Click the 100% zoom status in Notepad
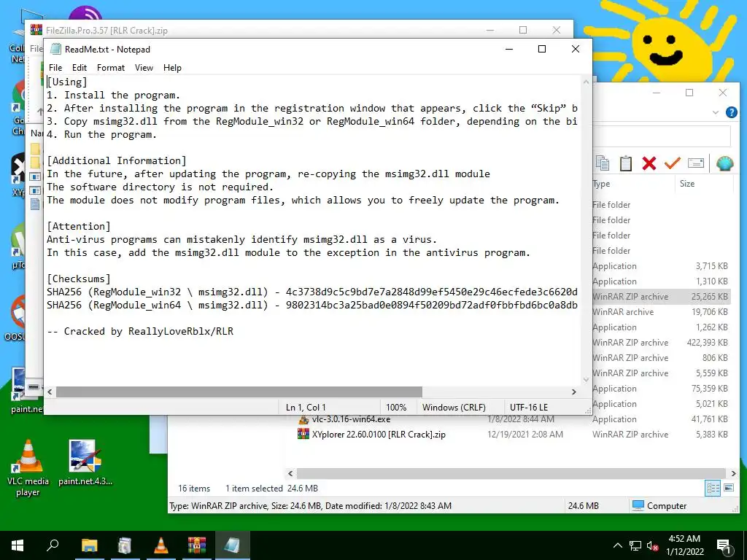 pyautogui.click(x=396, y=408)
